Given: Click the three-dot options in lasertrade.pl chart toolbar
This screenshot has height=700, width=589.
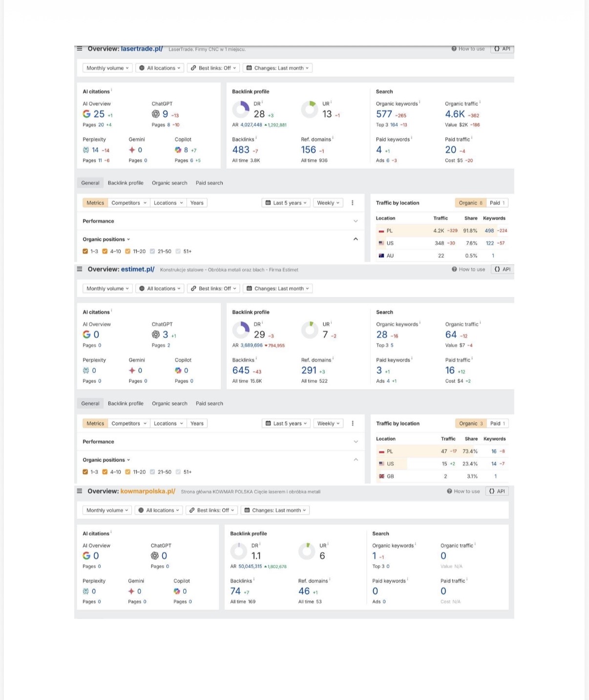Looking at the screenshot, I should pos(353,203).
